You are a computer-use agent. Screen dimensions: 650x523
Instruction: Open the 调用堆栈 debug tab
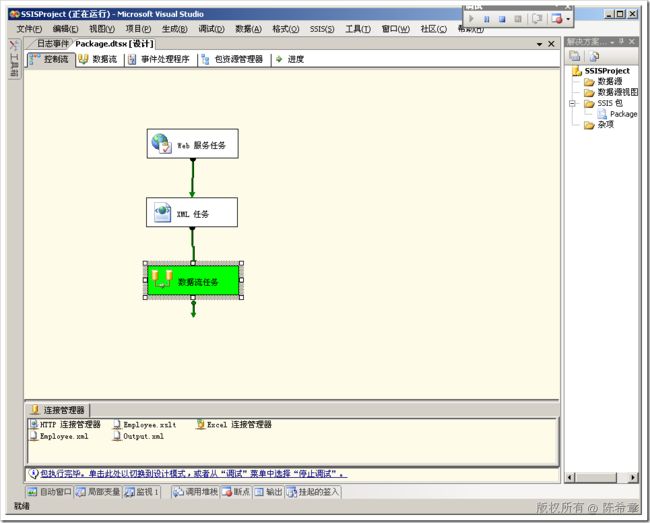point(195,492)
